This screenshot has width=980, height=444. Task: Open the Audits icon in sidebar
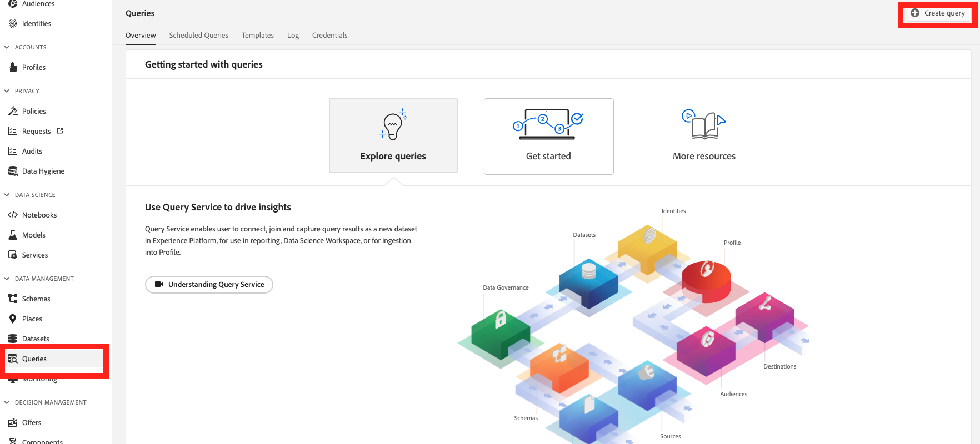point(13,151)
